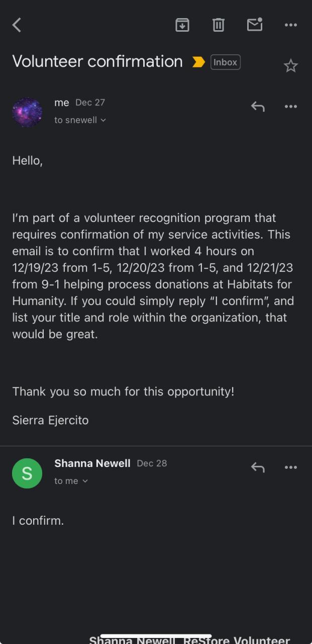Open the top-bar more options menu
Viewport: 312px width, 644px height.
tap(291, 25)
